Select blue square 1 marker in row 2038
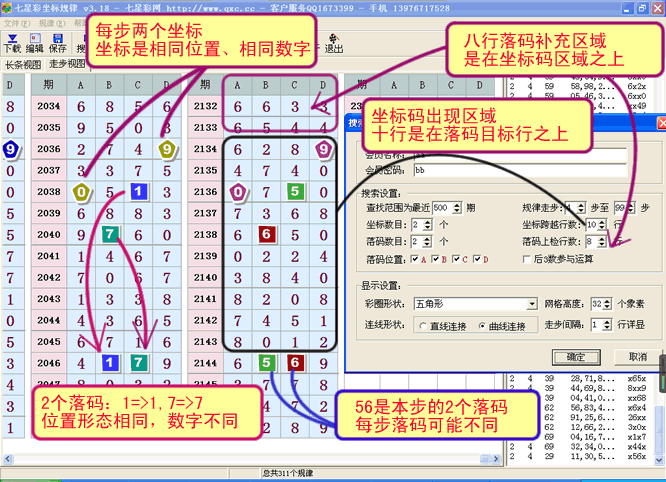 pos(138,192)
